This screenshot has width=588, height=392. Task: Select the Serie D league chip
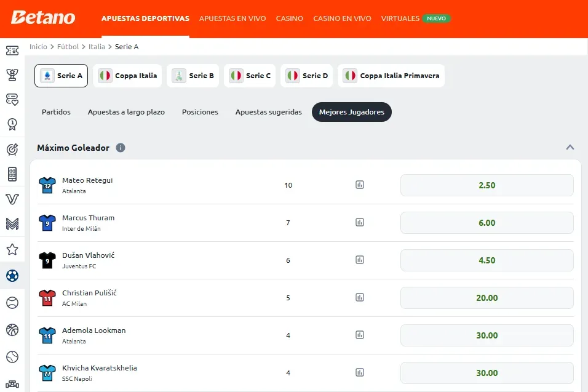pyautogui.click(x=306, y=76)
